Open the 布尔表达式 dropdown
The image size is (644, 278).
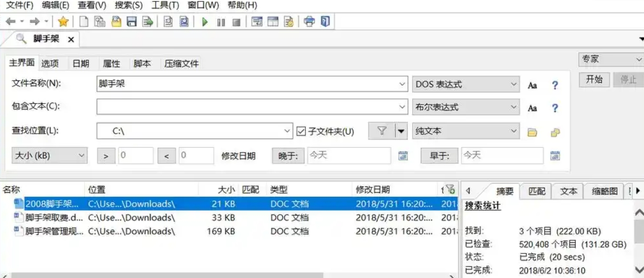coord(514,107)
